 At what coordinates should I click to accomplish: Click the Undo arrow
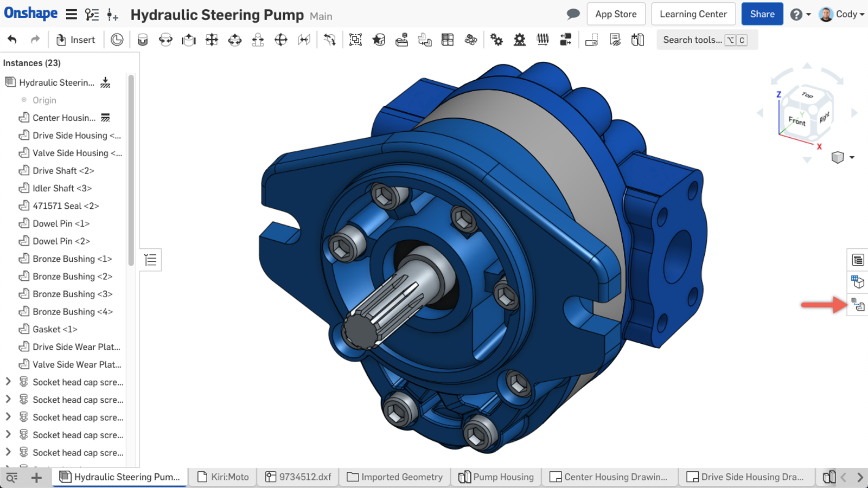[12, 39]
